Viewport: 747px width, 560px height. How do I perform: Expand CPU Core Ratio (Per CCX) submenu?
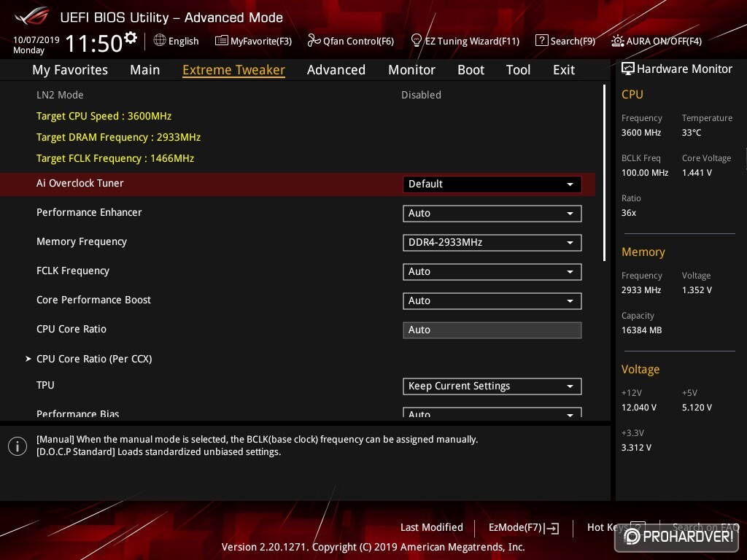94,359
